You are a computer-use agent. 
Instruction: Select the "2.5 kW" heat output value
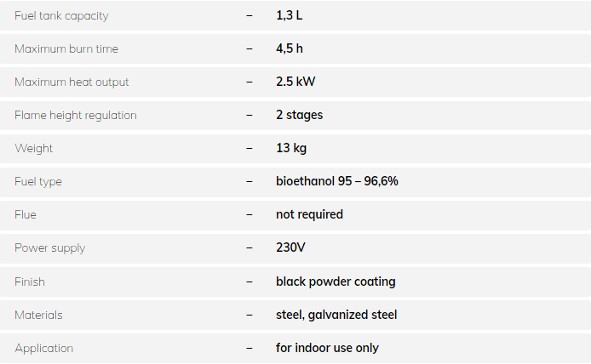point(295,82)
